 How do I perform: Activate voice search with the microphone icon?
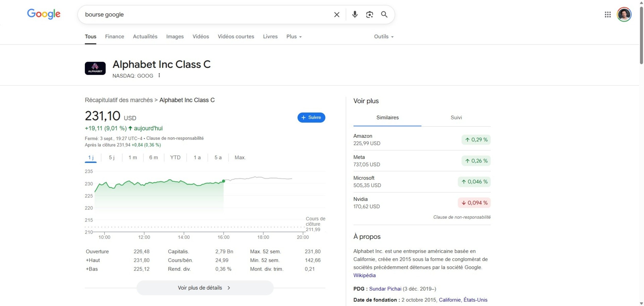(x=354, y=14)
